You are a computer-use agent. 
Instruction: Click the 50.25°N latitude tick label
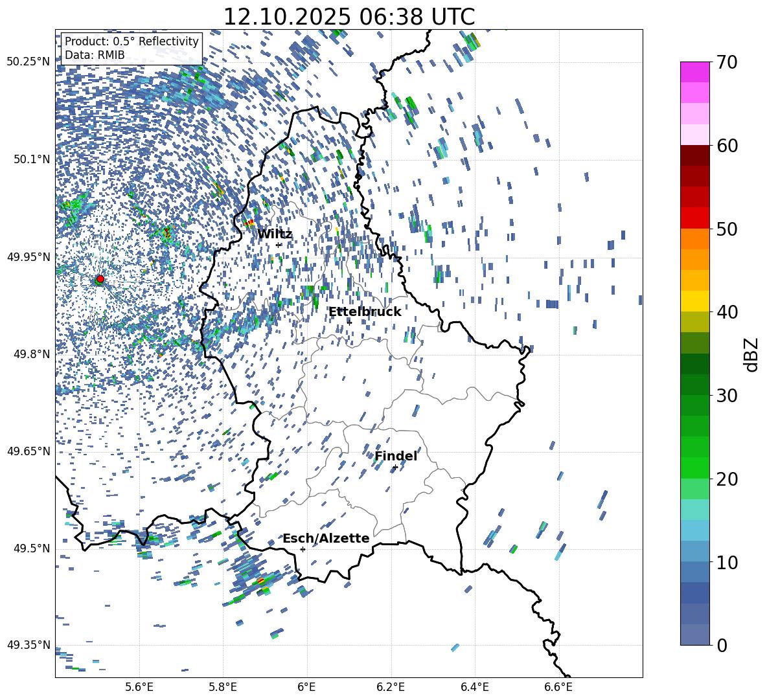29,62
